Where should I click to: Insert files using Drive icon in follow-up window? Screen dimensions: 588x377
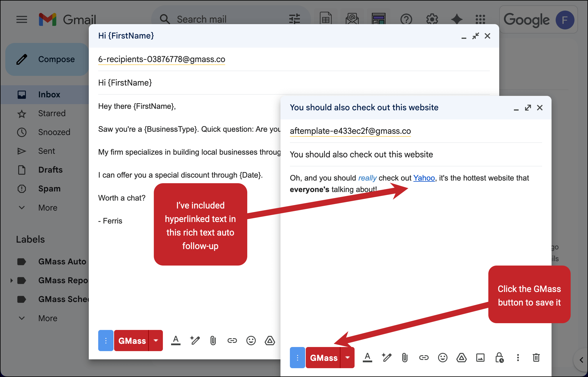[461, 358]
